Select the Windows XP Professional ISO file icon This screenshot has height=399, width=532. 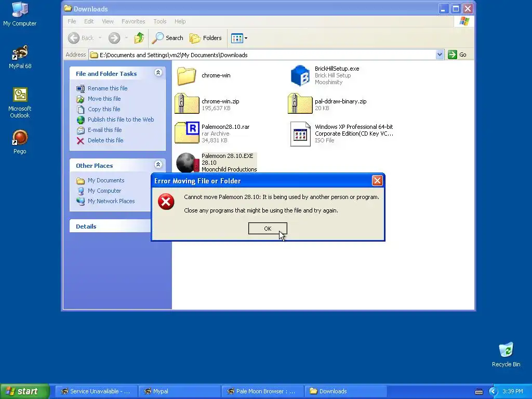coord(300,134)
